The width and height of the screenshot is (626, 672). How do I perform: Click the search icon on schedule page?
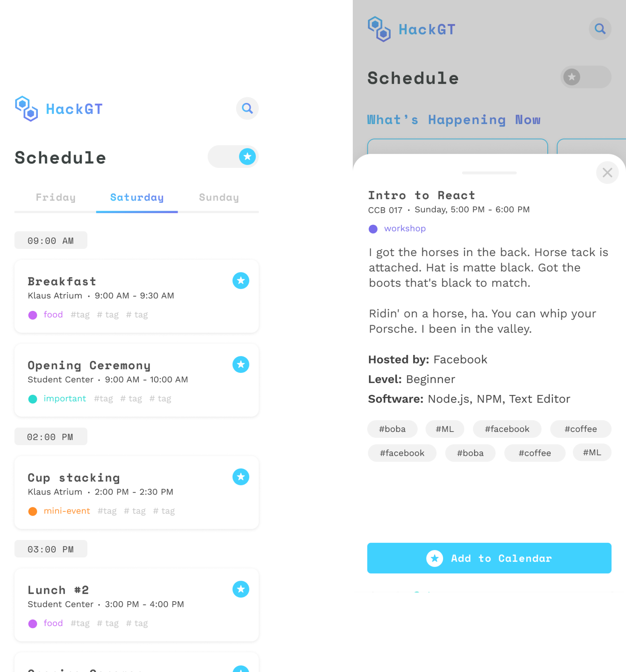pos(247,108)
